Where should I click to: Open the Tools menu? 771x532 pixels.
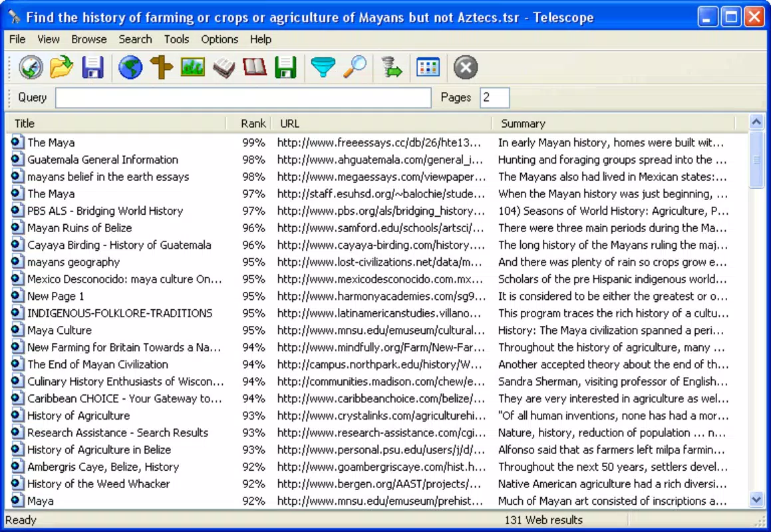[176, 39]
